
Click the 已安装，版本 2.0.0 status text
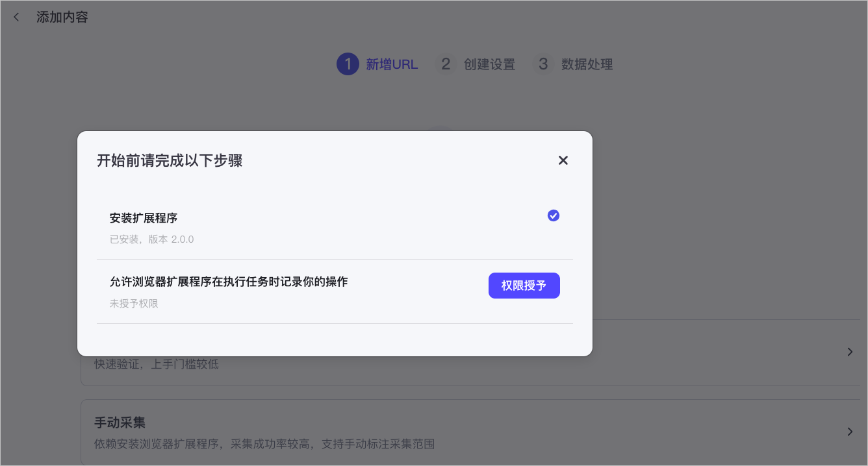152,239
